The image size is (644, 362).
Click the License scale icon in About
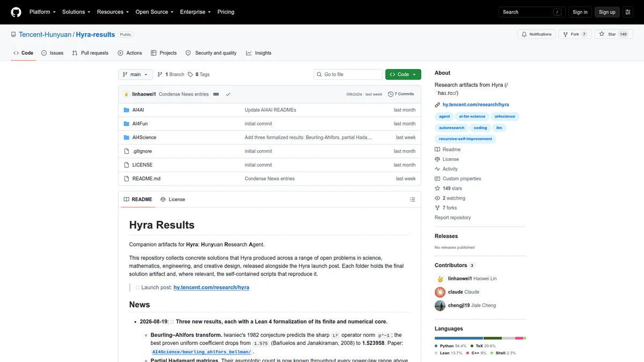tap(437, 159)
